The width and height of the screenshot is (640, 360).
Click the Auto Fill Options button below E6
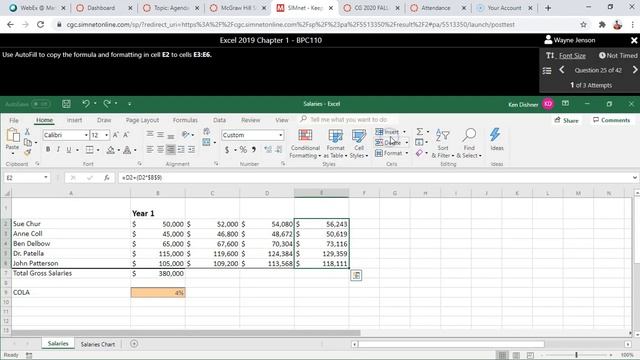356,276
